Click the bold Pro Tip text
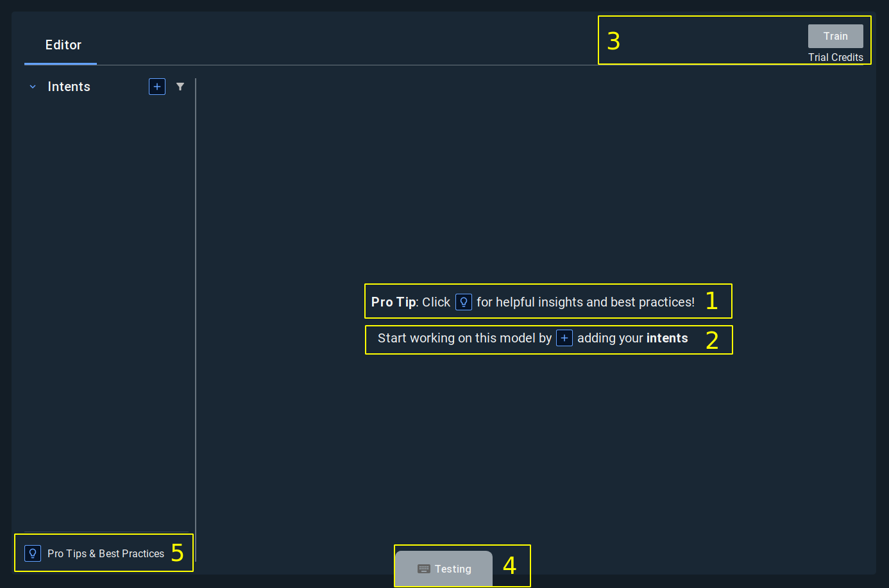This screenshot has height=588, width=889. [x=393, y=302]
